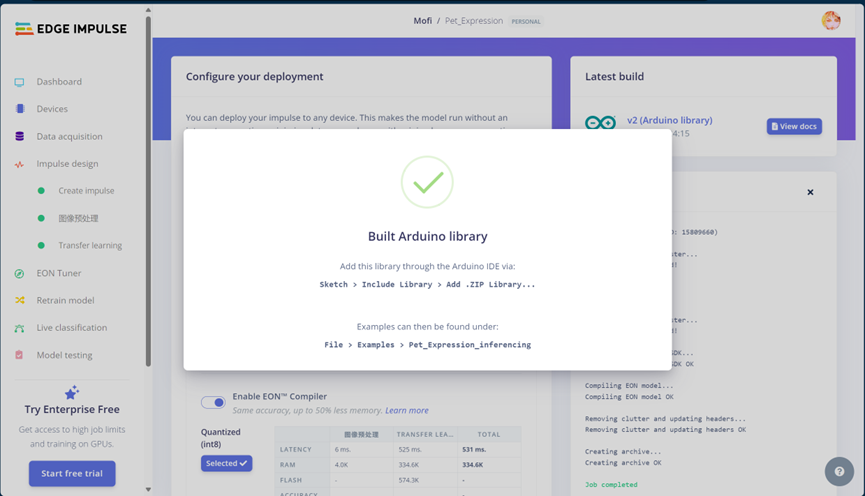Click the '334.6K' total RAM value
Screen dimensions: 865x496
pos(472,465)
